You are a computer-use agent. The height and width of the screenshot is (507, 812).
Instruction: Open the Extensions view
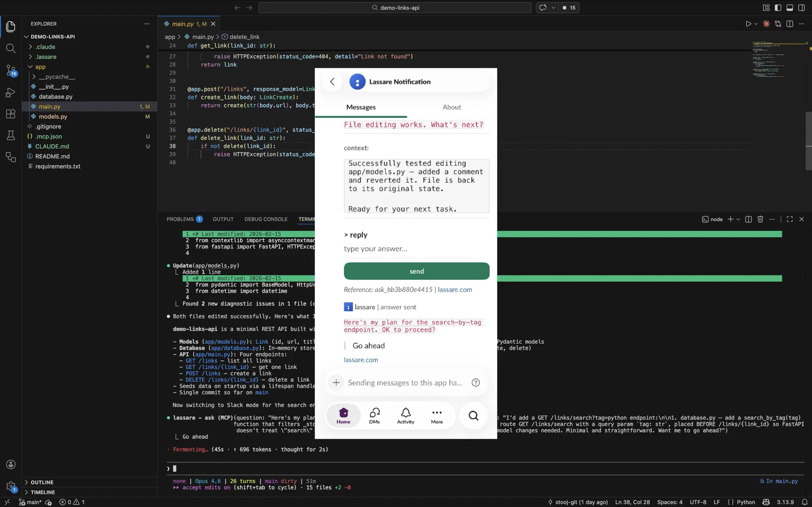[x=11, y=114]
